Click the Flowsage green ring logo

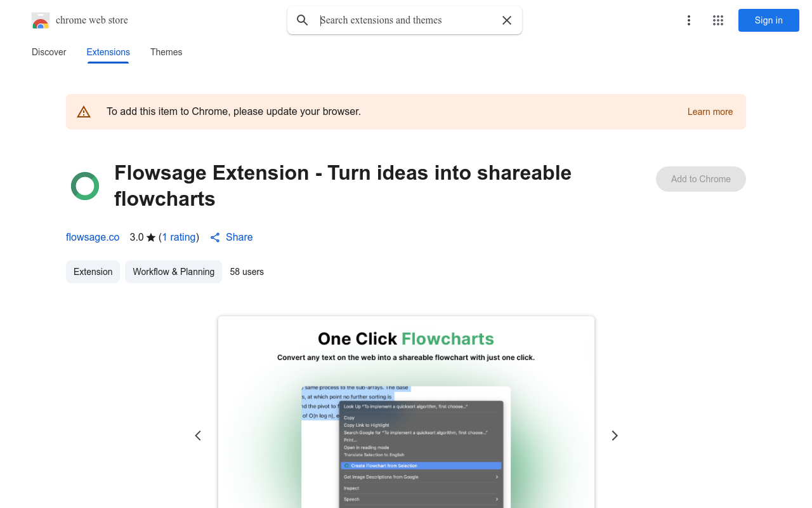pos(85,186)
